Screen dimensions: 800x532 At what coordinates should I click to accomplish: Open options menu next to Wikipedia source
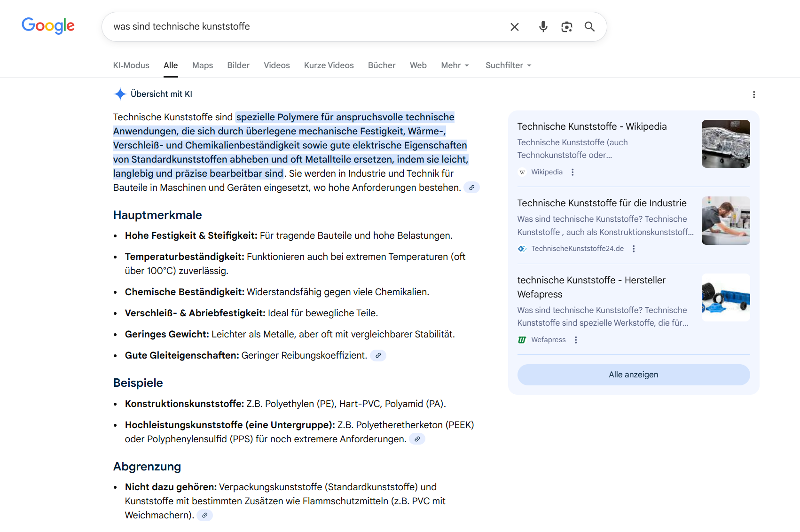pos(573,172)
